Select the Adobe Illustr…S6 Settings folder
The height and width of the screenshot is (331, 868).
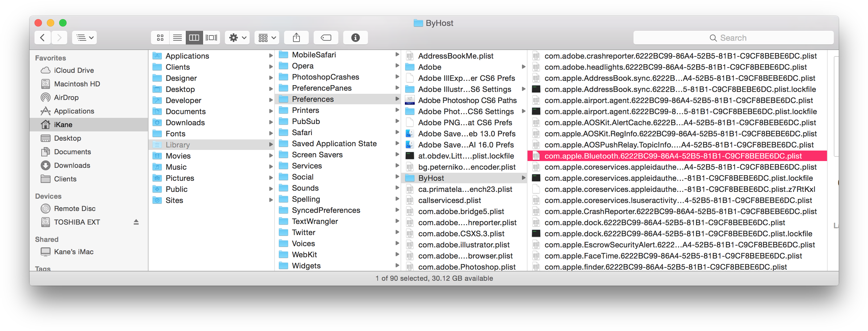click(x=464, y=89)
